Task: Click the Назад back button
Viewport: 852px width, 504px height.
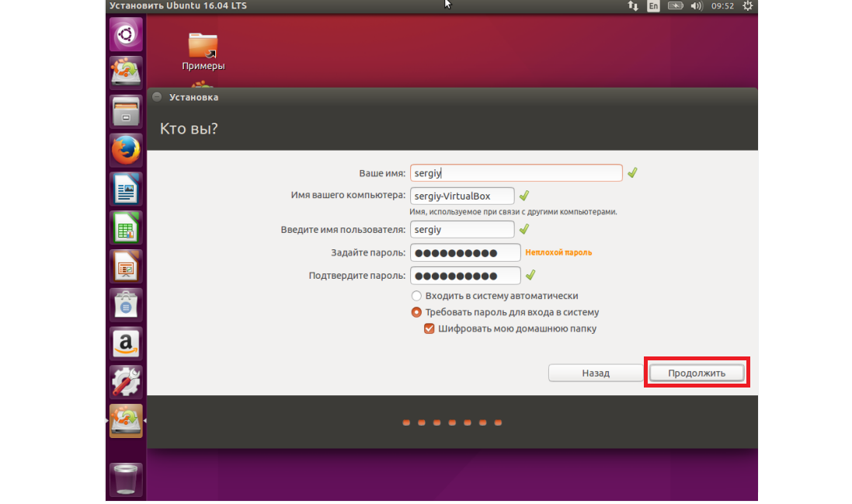Action: tap(596, 373)
